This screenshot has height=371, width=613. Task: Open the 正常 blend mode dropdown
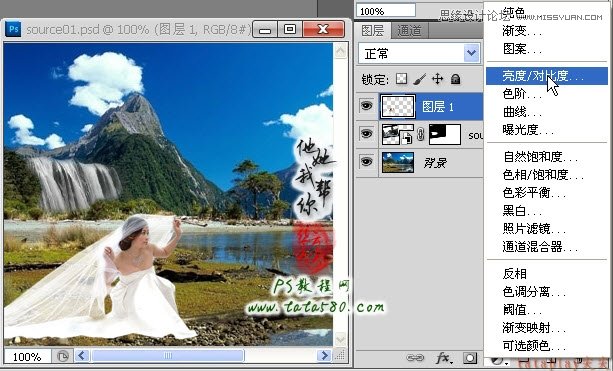(419, 54)
